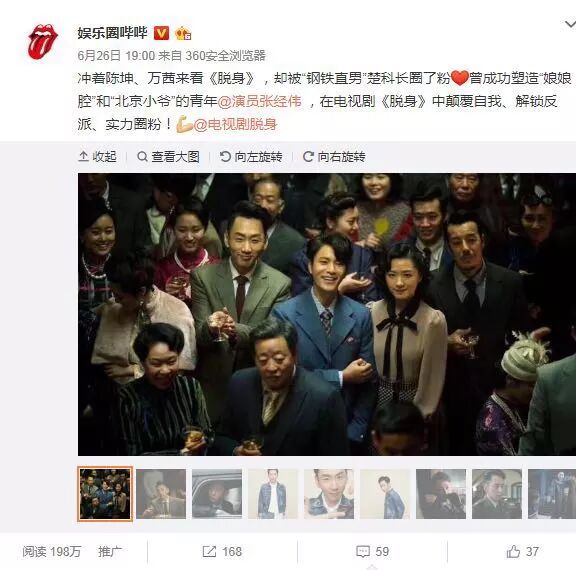The width and height of the screenshot is (576, 570).
Task: Select the third thumbnail of man in car
Action: click(x=217, y=494)
